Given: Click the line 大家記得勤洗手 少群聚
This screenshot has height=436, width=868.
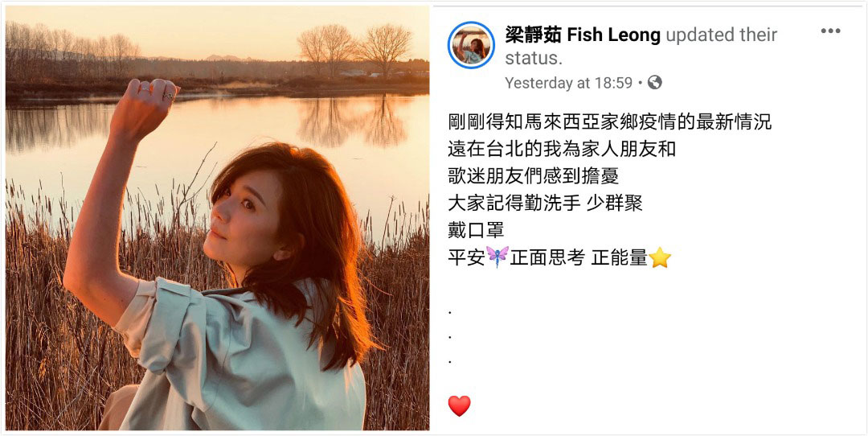Looking at the screenshot, I should (x=545, y=204).
